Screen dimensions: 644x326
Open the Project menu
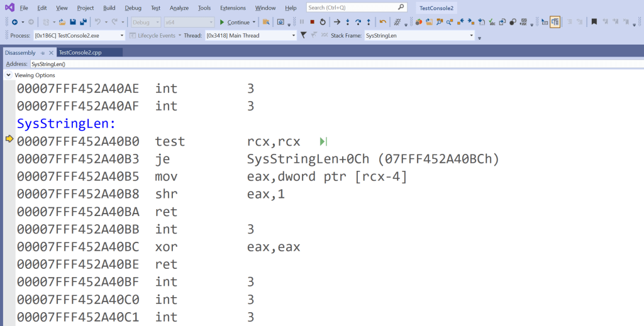pyautogui.click(x=86, y=8)
